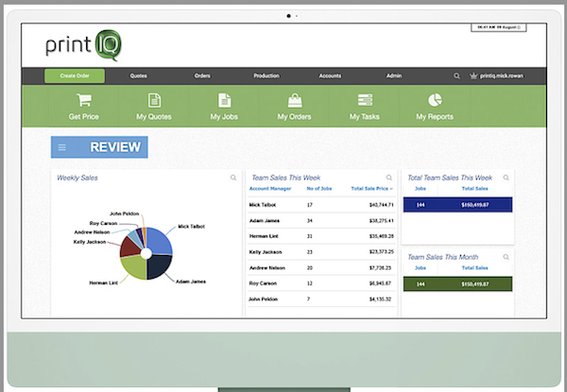
Task: Magnify the Team Sales This Month panel
Action: click(x=506, y=257)
